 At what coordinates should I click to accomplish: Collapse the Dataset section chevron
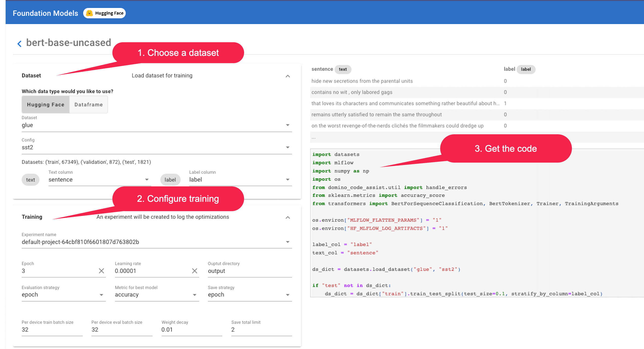[288, 76]
